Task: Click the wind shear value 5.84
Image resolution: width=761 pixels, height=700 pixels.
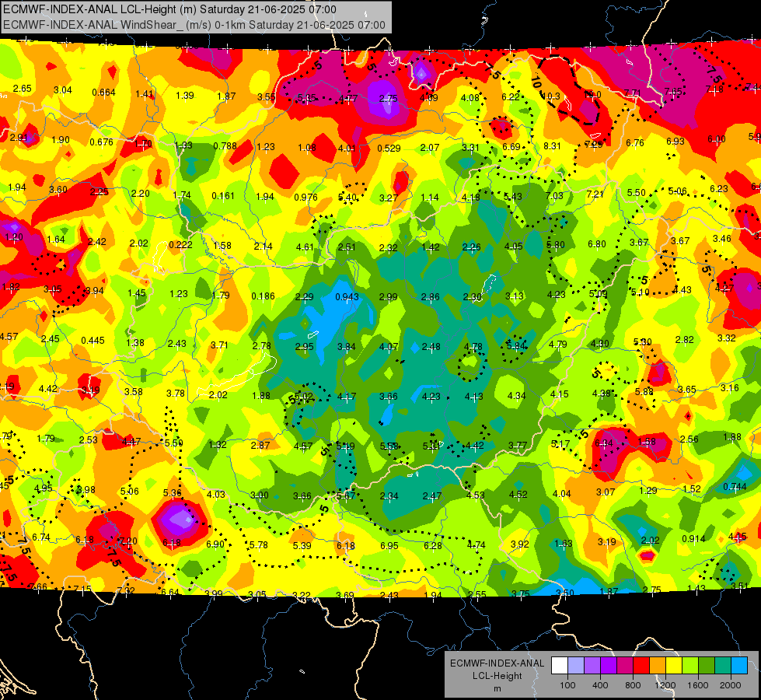Action: [x=515, y=345]
